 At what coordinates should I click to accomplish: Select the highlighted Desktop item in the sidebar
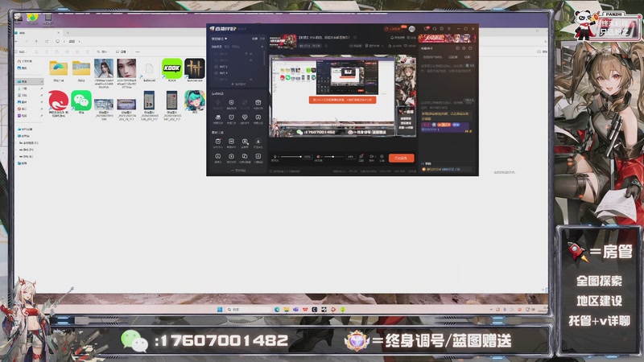click(x=29, y=81)
